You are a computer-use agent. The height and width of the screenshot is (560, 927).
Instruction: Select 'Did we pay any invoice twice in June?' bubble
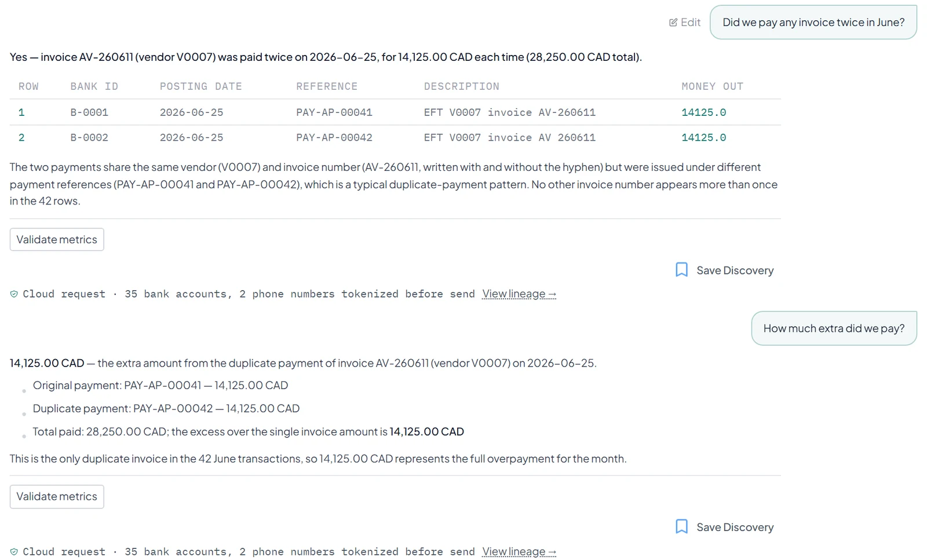tap(813, 23)
